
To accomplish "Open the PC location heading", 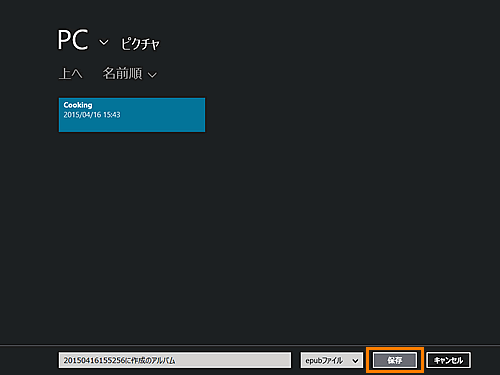I will (x=73, y=40).
